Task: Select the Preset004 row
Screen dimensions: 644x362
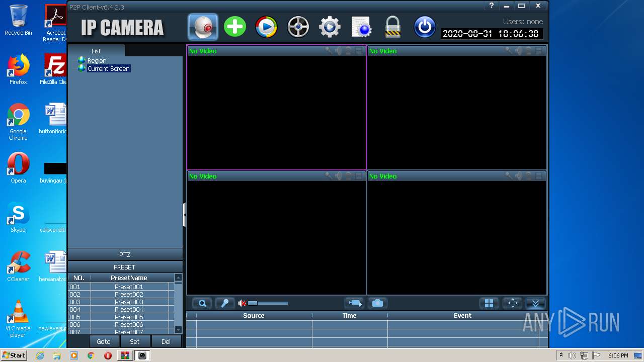Action: 121,310
